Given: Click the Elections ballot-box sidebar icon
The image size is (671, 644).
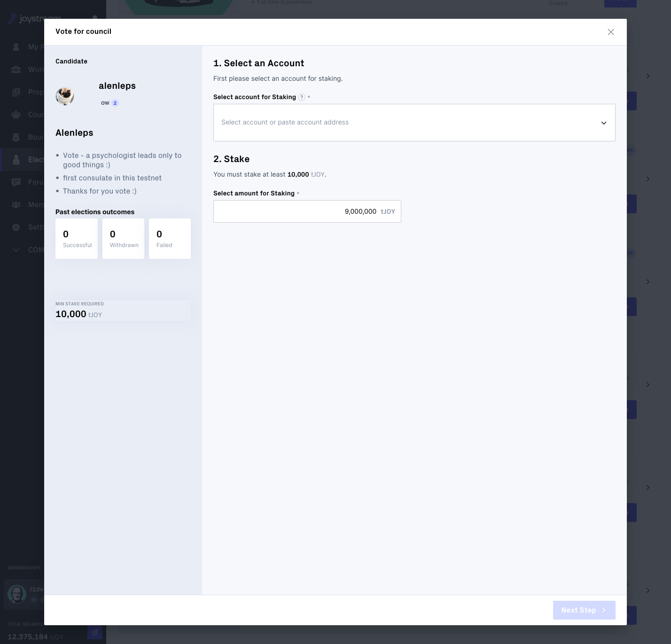Looking at the screenshot, I should click(x=16, y=159).
